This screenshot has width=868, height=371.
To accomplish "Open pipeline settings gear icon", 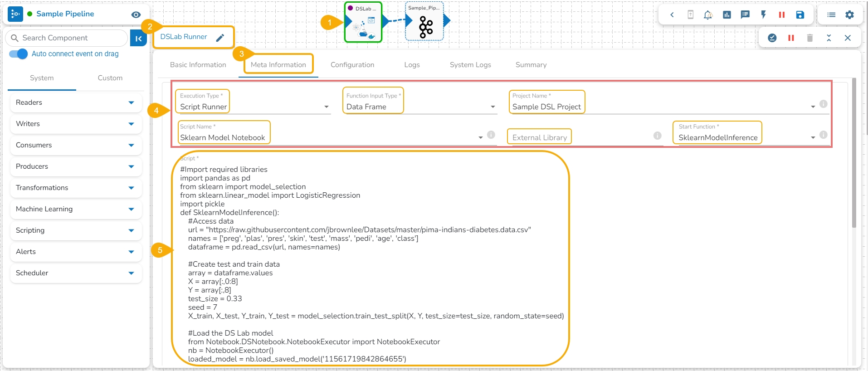I will (x=849, y=15).
